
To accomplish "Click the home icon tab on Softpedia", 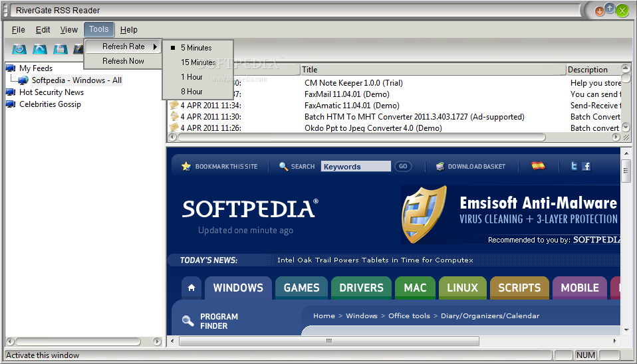I will [x=191, y=288].
